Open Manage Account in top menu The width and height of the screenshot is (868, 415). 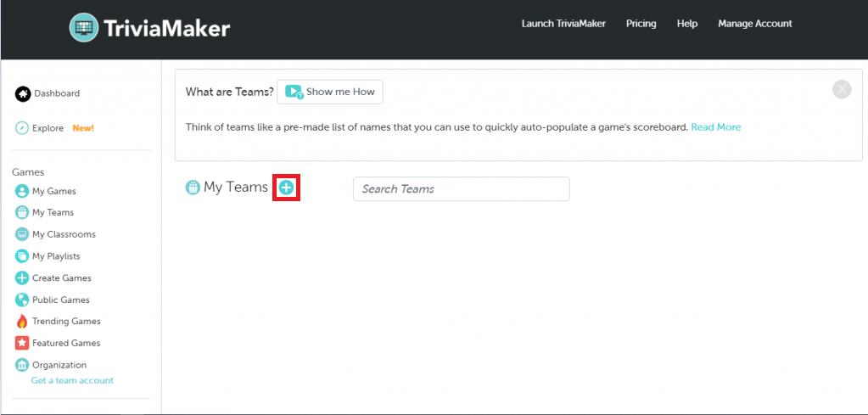tap(755, 24)
